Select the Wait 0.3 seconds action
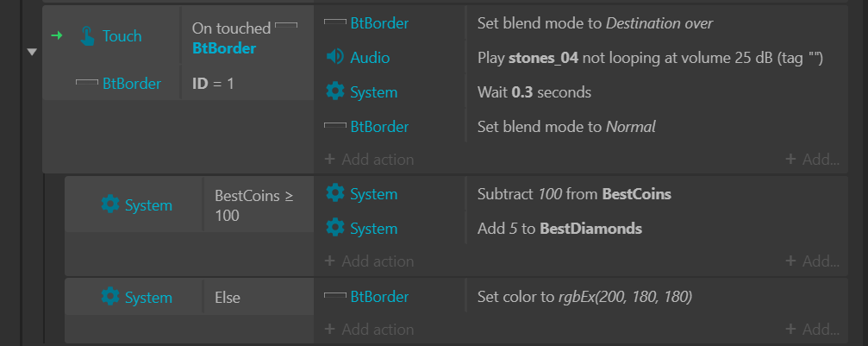This screenshot has height=346, width=868. (x=657, y=92)
